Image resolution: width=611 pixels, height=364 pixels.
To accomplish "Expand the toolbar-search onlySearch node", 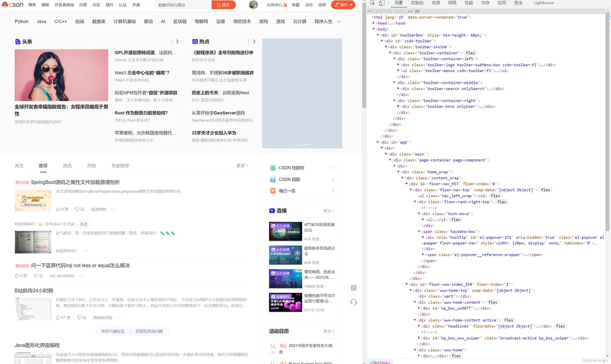I will coord(398,89).
